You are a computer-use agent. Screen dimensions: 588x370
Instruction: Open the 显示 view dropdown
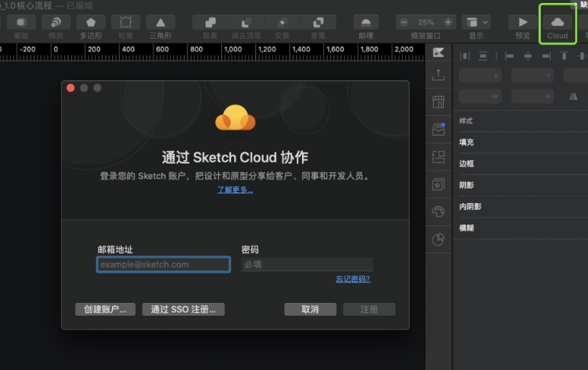point(476,23)
